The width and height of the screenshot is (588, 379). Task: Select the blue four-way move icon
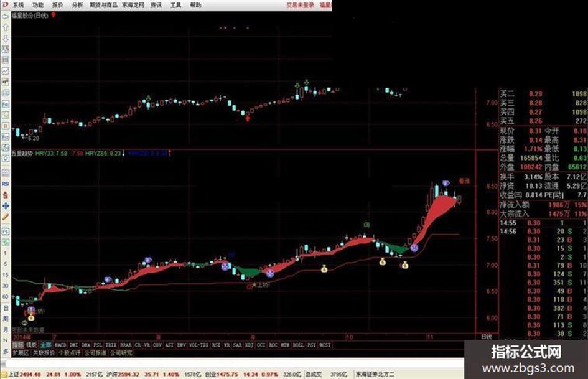coord(5,206)
